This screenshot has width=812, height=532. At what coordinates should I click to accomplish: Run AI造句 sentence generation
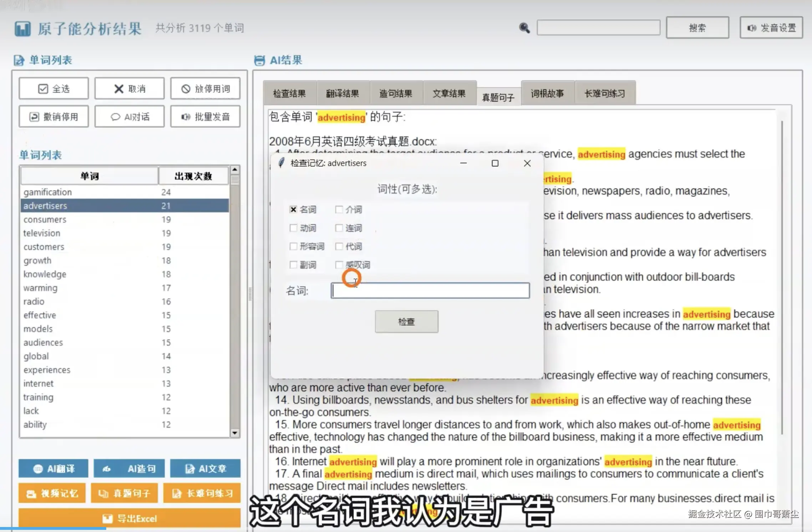pyautogui.click(x=129, y=468)
